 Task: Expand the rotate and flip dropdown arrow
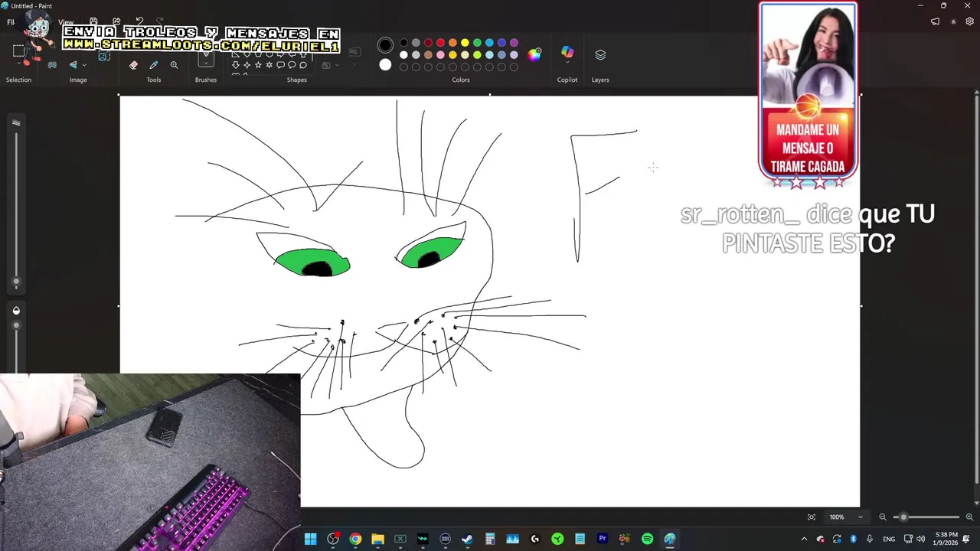pos(83,65)
